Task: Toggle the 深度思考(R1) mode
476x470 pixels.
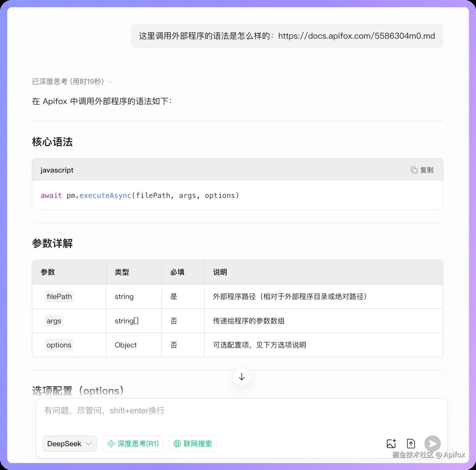Action: click(x=133, y=444)
